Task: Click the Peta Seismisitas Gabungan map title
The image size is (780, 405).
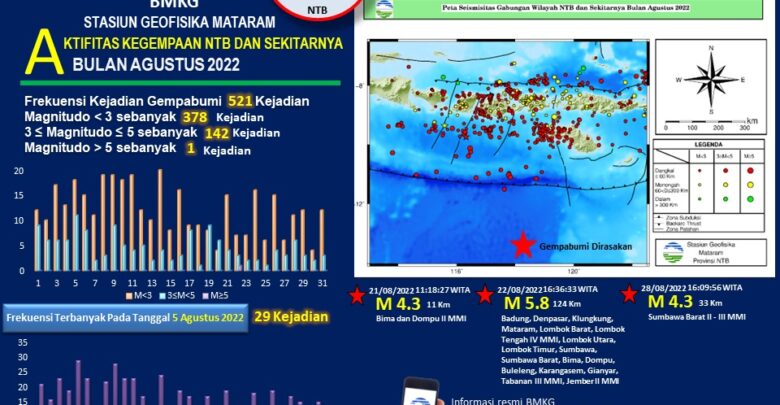Action: click(566, 7)
